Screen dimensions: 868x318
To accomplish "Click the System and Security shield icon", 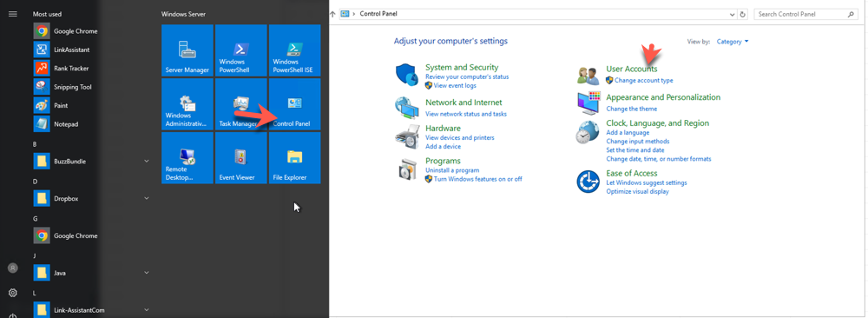I will click(x=407, y=75).
